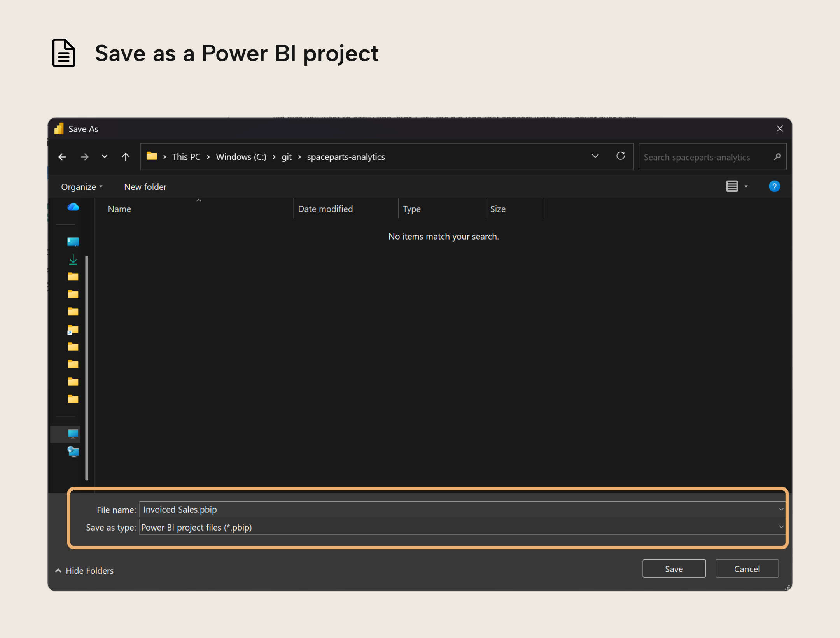840x638 pixels.
Task: Sort by the Date modified column
Action: coord(346,209)
